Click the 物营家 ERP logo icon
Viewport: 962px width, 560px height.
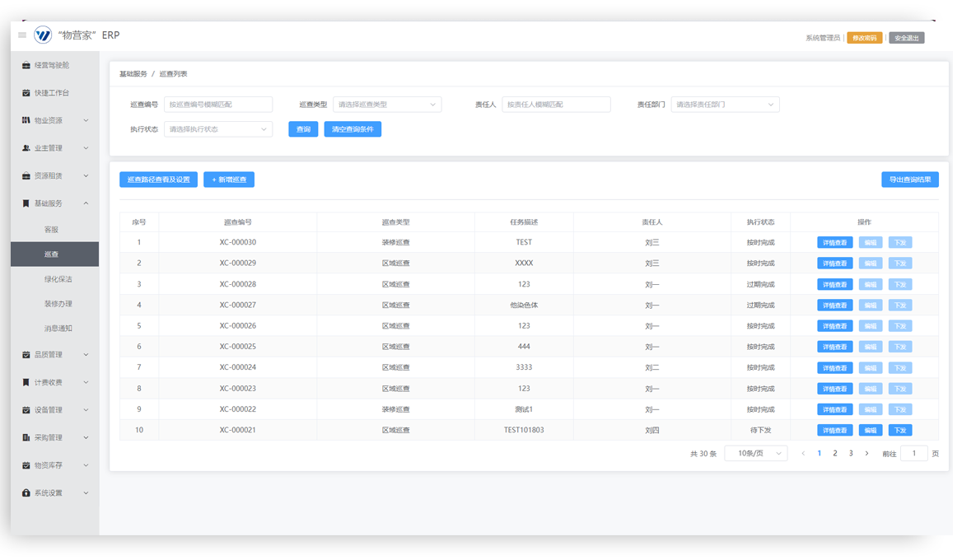click(x=43, y=35)
